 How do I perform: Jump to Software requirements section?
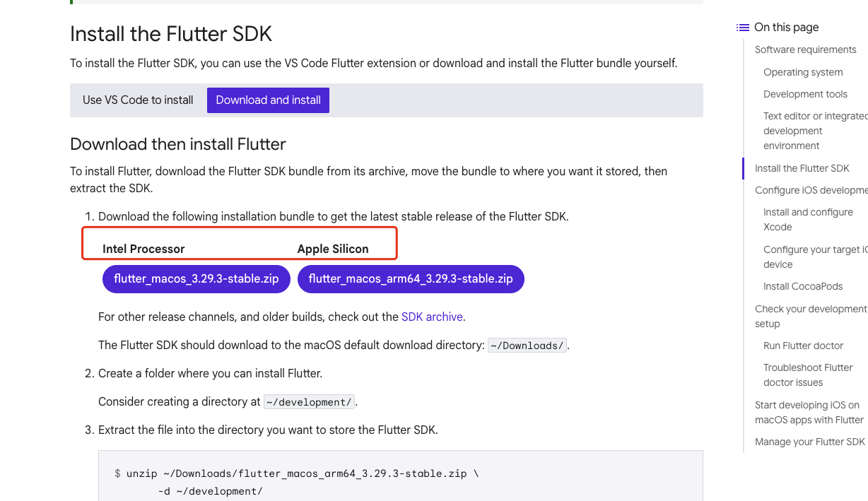tap(806, 49)
